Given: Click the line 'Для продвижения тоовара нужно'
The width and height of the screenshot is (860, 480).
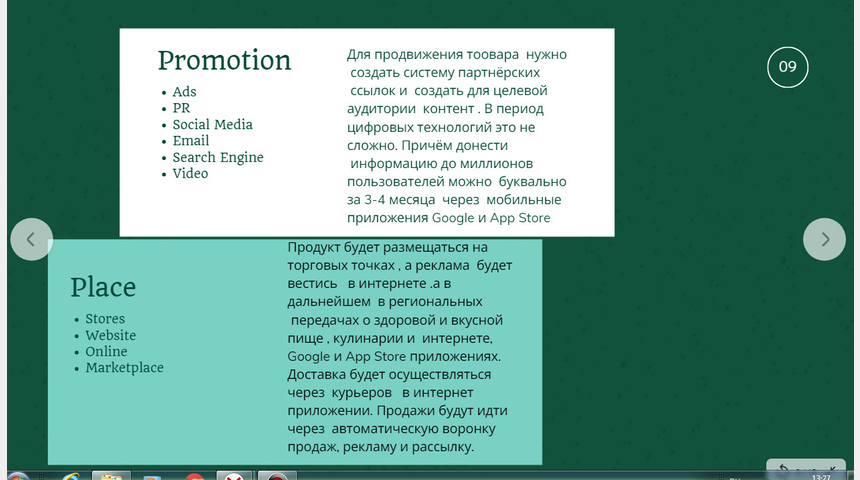Looking at the screenshot, I should click(x=457, y=54).
